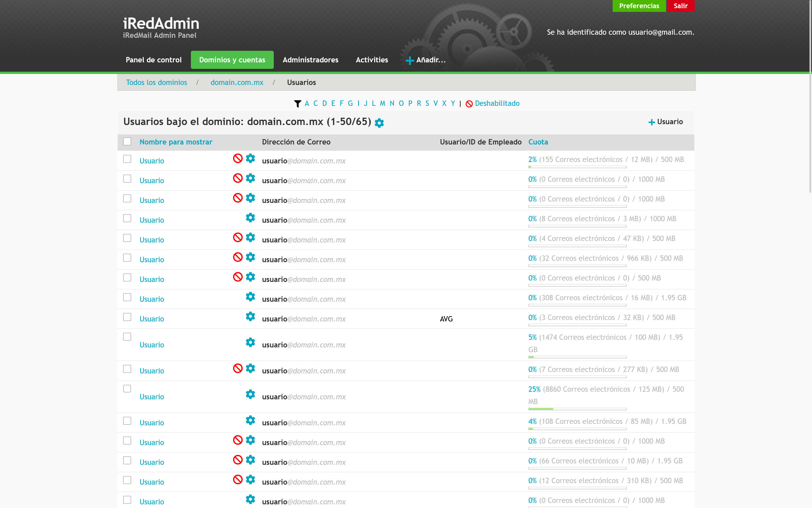Viewport: 812px width, 508px height.
Task: Open settings gear for the 8860 Correos user
Action: 250,395
